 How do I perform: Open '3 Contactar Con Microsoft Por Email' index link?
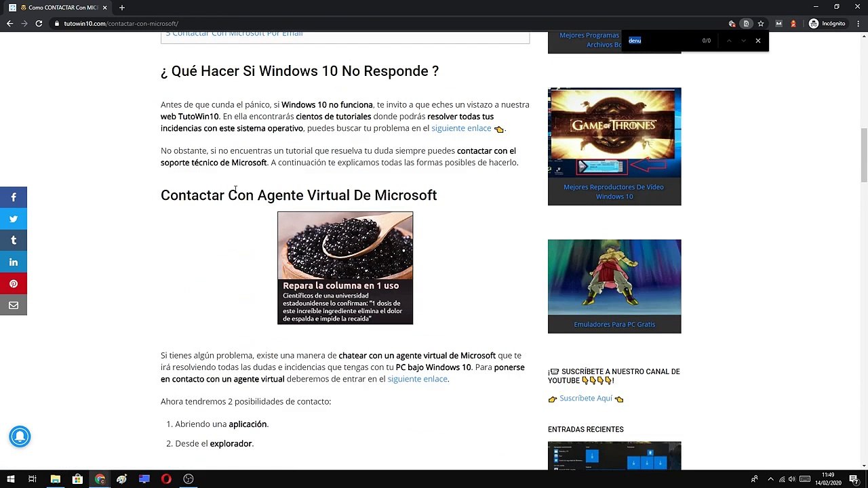coord(234,33)
